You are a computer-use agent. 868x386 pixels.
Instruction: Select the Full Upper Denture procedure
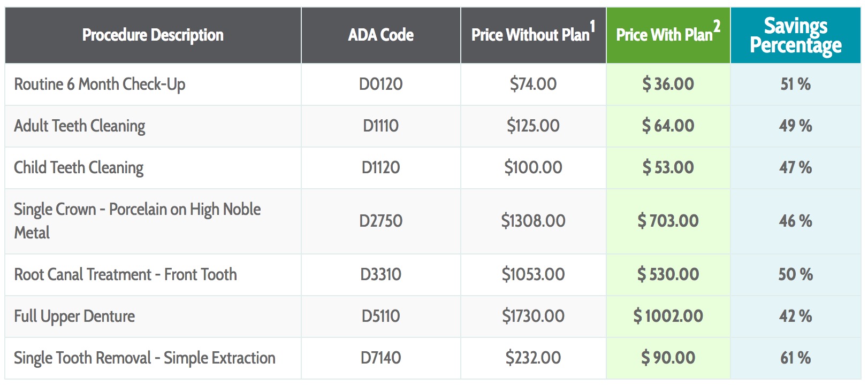click(x=74, y=316)
